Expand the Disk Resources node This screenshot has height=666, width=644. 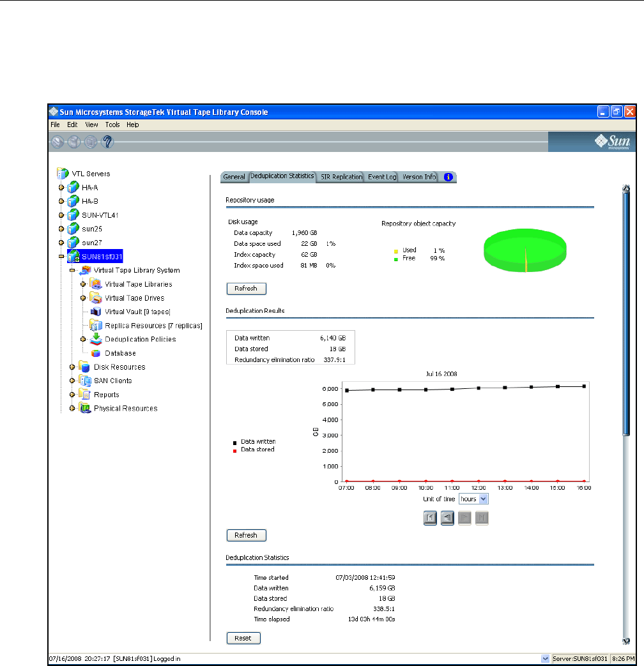72,367
